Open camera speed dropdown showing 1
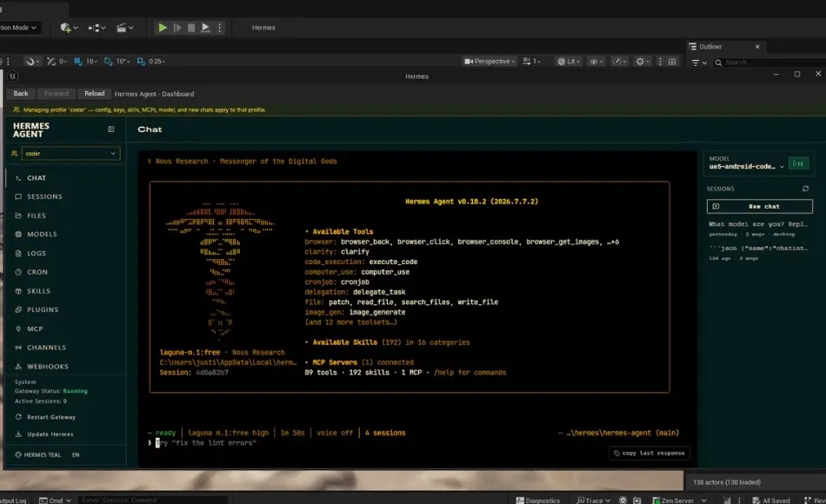The height and width of the screenshot is (504, 826). 531,61
